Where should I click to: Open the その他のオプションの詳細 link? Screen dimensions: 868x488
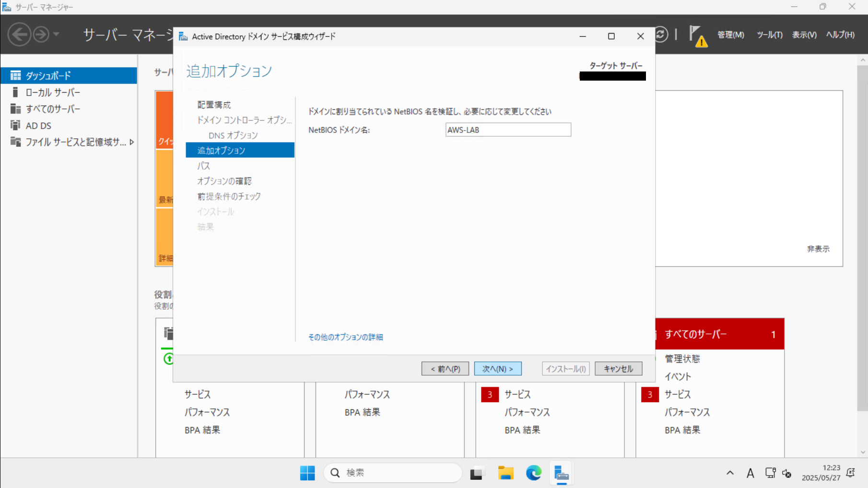345,337
